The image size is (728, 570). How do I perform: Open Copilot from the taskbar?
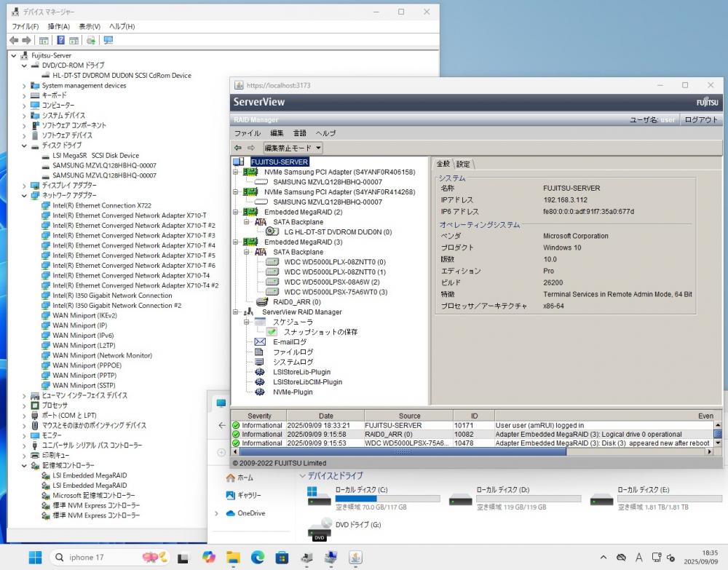tap(209, 557)
